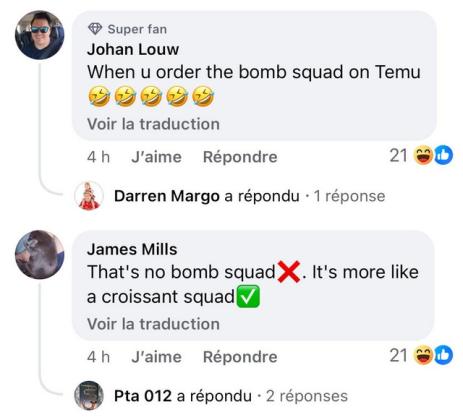The height and width of the screenshot is (420, 463).
Task: Open laughing reaction on James Mills' comment
Action: (423, 355)
